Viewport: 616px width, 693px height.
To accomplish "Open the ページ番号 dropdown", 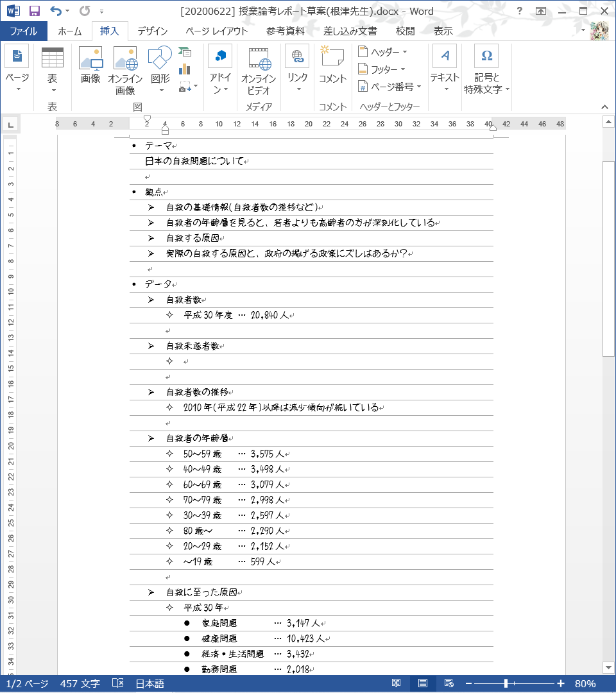I will point(390,87).
